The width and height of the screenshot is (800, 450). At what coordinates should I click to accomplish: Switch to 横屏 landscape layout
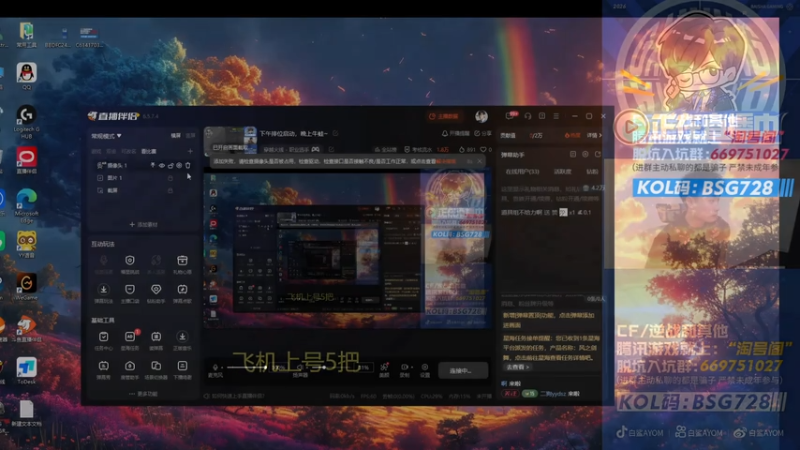(176, 136)
